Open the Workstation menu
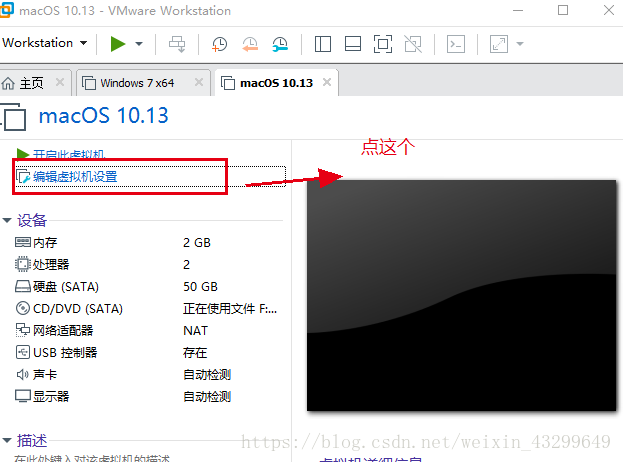The width and height of the screenshot is (623, 462). pos(44,43)
